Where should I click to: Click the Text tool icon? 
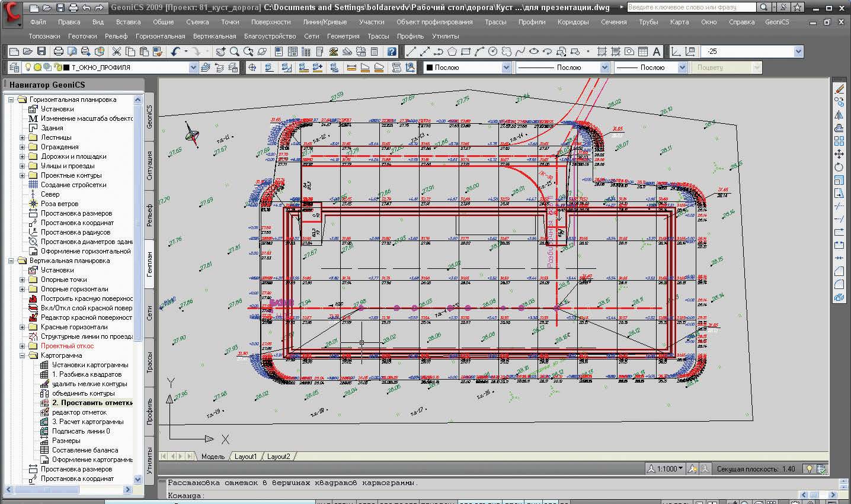click(657, 52)
